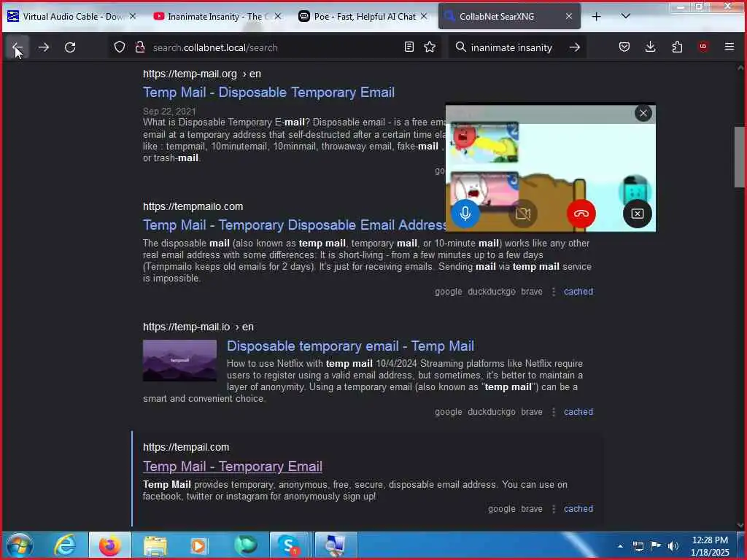Open the remote desktop taskbar icon
The height and width of the screenshot is (560, 747).
[x=336, y=545]
